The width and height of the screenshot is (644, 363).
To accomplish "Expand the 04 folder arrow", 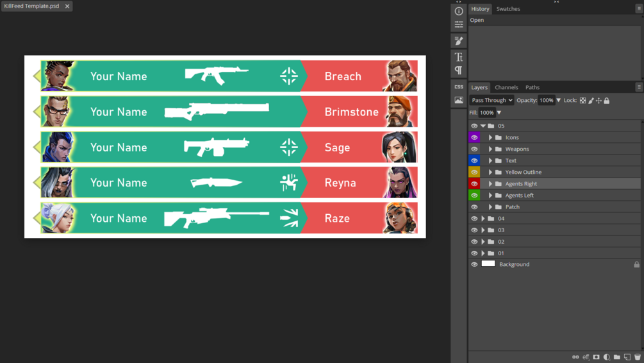I will click(x=483, y=219).
